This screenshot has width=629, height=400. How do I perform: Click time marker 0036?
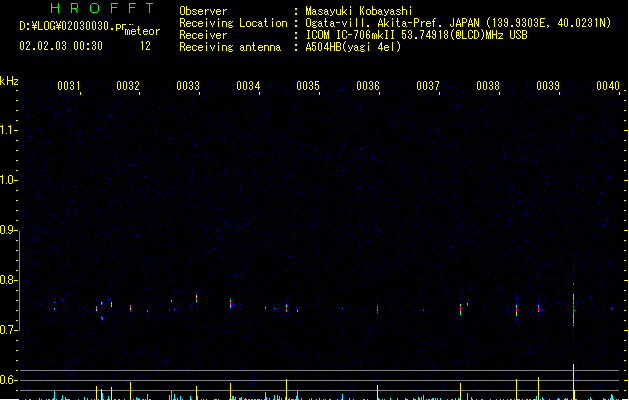[x=368, y=86]
